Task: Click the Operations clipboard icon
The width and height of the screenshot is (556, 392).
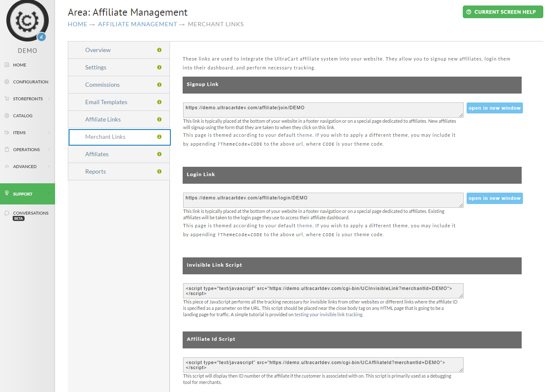Action: pyautogui.click(x=7, y=149)
